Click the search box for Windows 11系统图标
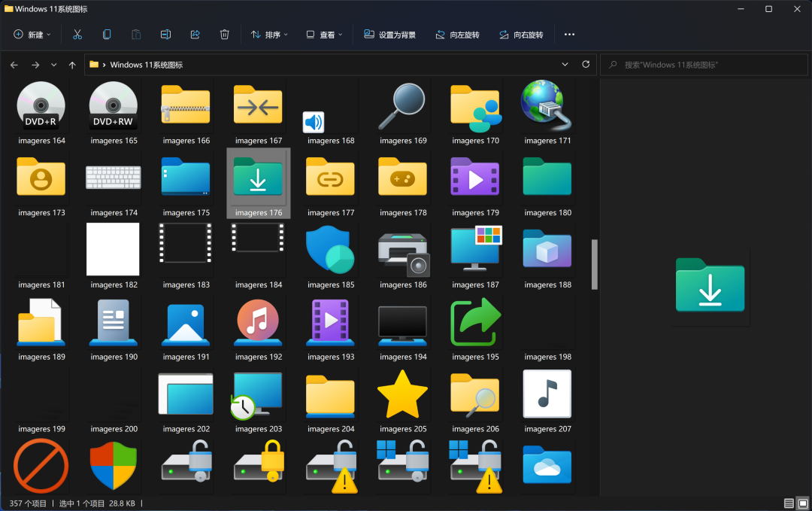 click(704, 65)
